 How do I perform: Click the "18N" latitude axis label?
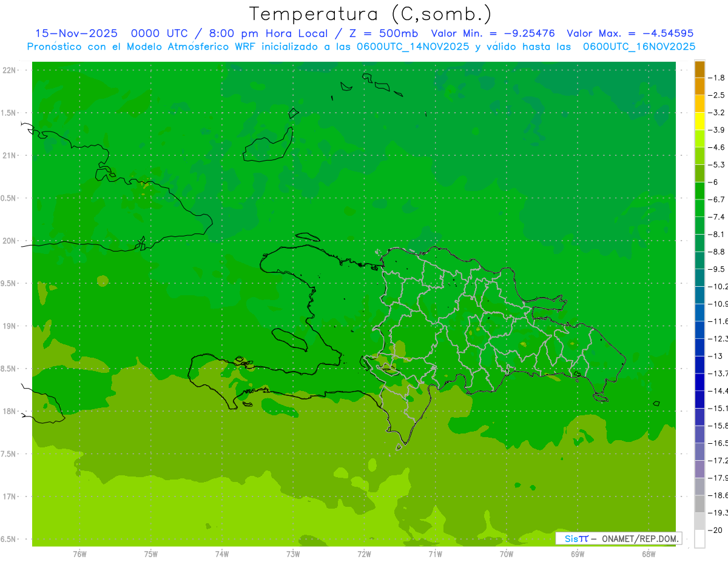click(x=8, y=411)
